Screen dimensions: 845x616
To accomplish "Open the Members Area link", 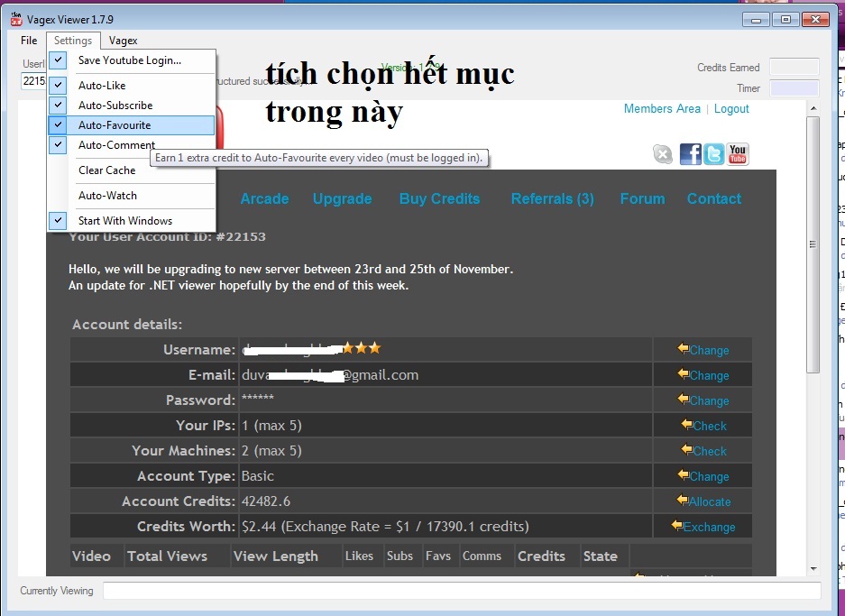I will (x=662, y=109).
